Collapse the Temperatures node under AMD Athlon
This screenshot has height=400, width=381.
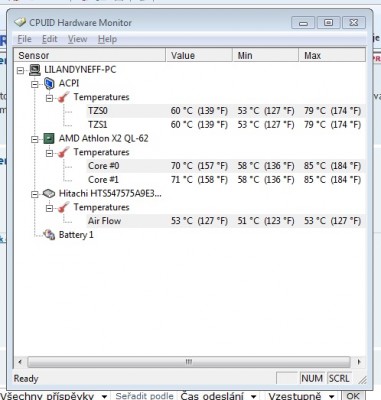[49, 153]
